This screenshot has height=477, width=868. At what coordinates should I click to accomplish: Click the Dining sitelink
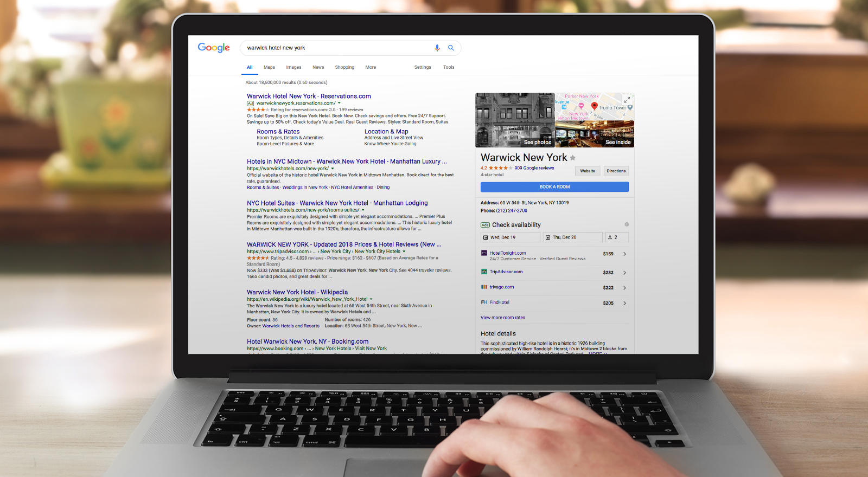click(x=383, y=188)
